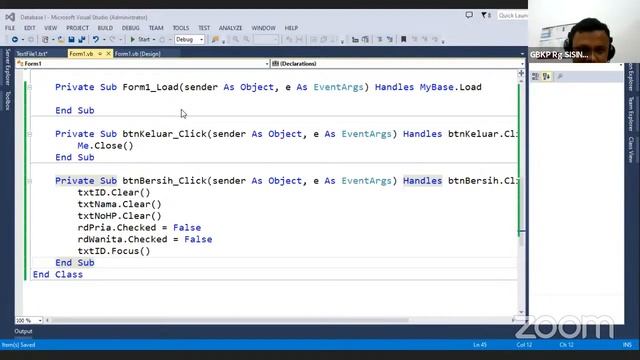Switch to the Form1.vb [Design] tab

click(138, 53)
